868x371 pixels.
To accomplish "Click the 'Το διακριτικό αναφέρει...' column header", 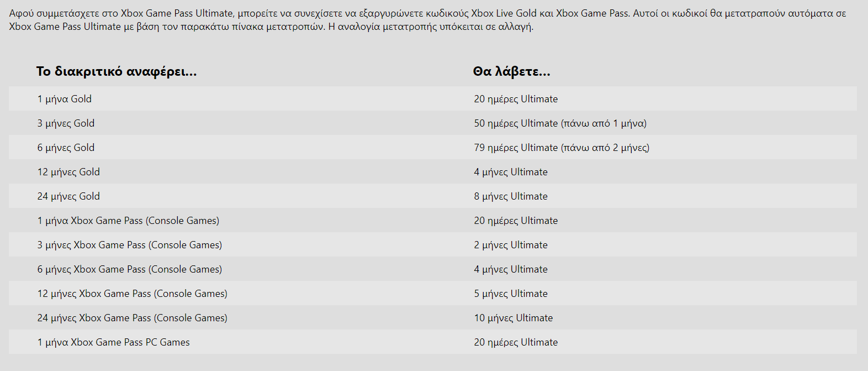I will [117, 71].
